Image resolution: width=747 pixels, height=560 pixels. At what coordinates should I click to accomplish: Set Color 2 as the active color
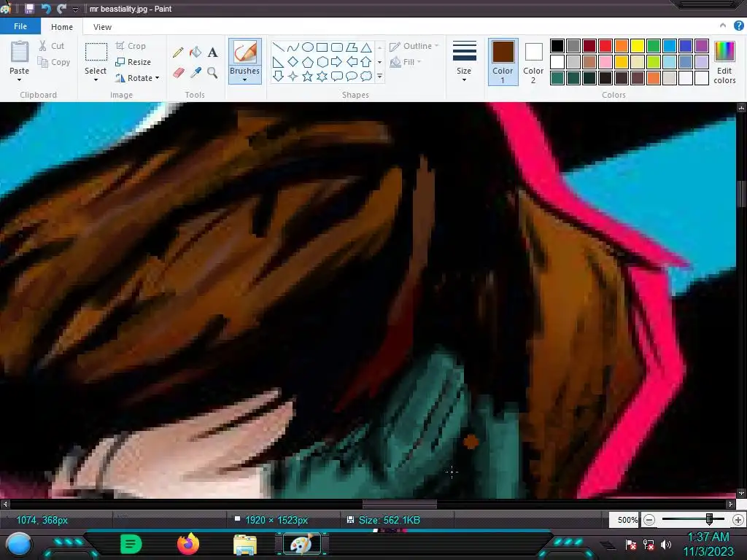tap(533, 62)
